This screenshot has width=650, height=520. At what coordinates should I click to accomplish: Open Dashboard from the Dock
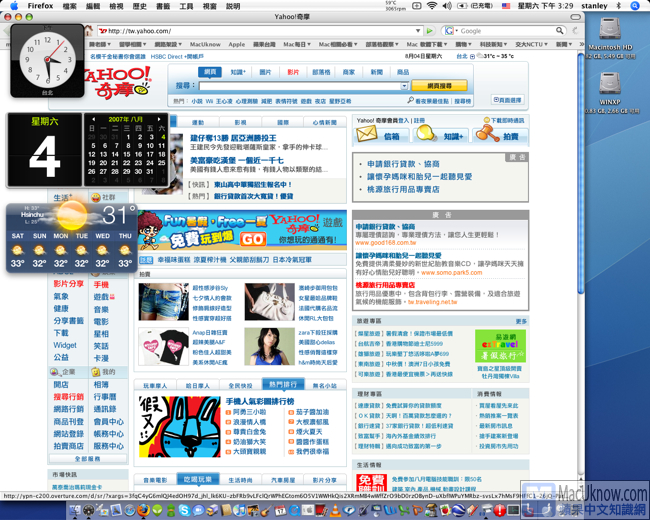(89, 510)
